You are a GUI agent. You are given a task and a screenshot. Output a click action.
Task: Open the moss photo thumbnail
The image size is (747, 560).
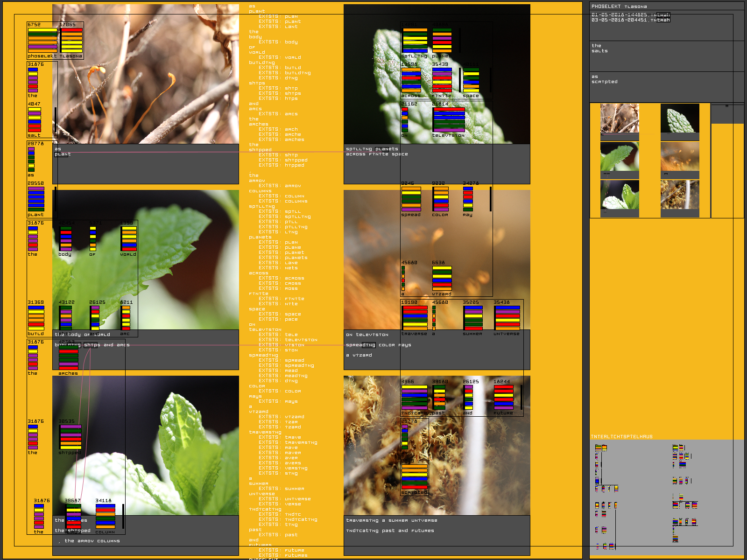click(x=680, y=195)
